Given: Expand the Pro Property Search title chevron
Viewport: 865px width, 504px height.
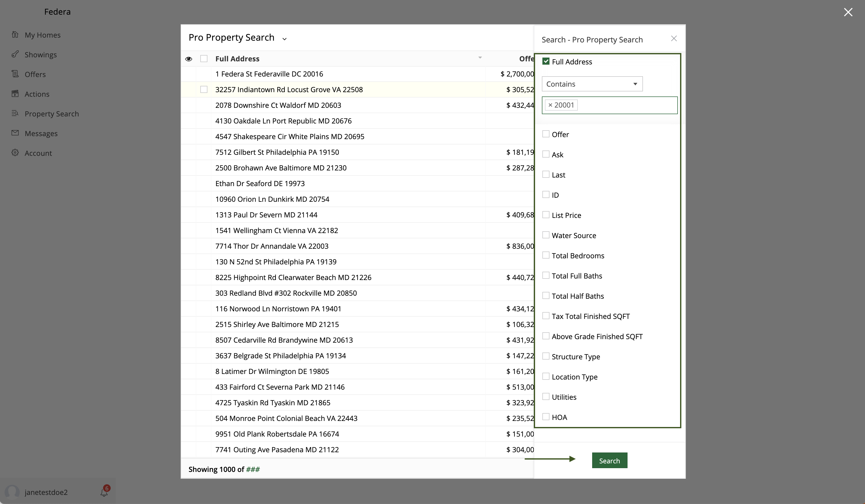Looking at the screenshot, I should coord(284,39).
